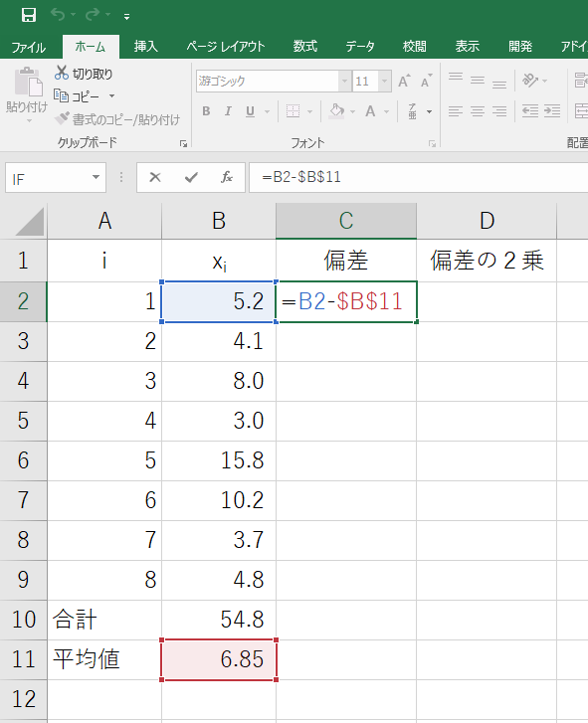This screenshot has height=723, width=588.
Task: Switch to the 校閲 tab
Action: (x=414, y=47)
